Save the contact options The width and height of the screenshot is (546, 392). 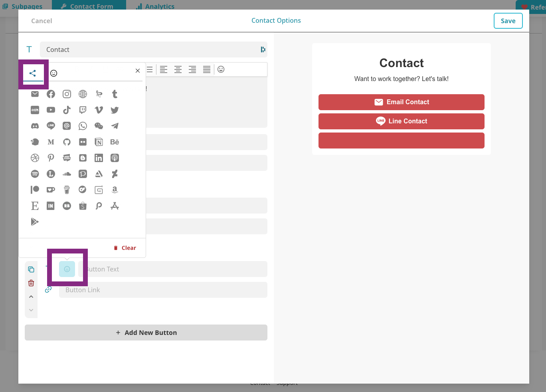(x=508, y=21)
